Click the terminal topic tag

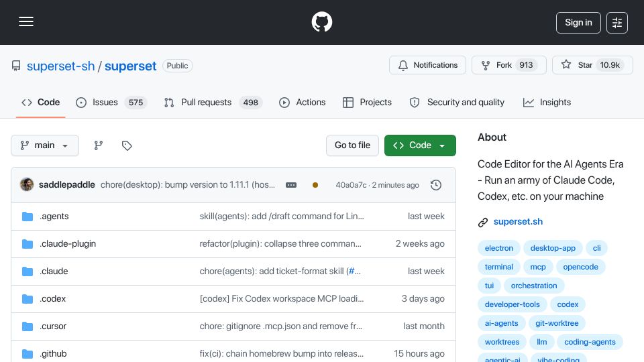(x=498, y=267)
